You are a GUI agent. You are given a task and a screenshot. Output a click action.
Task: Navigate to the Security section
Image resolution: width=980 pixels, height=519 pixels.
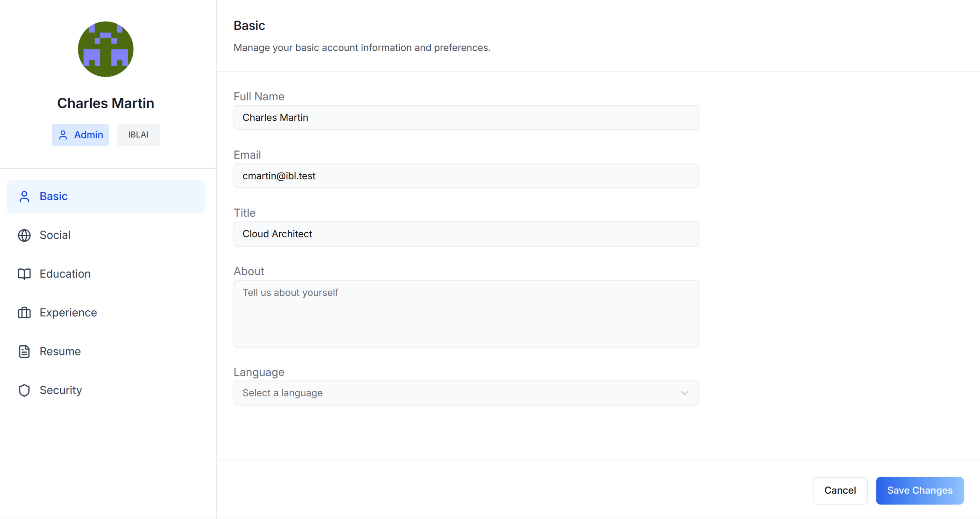pos(61,390)
